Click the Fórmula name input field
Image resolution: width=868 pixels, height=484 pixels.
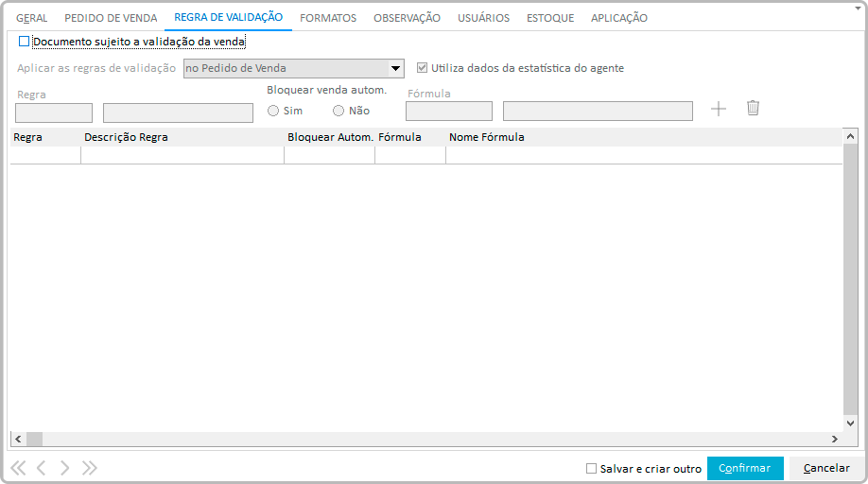click(x=598, y=112)
